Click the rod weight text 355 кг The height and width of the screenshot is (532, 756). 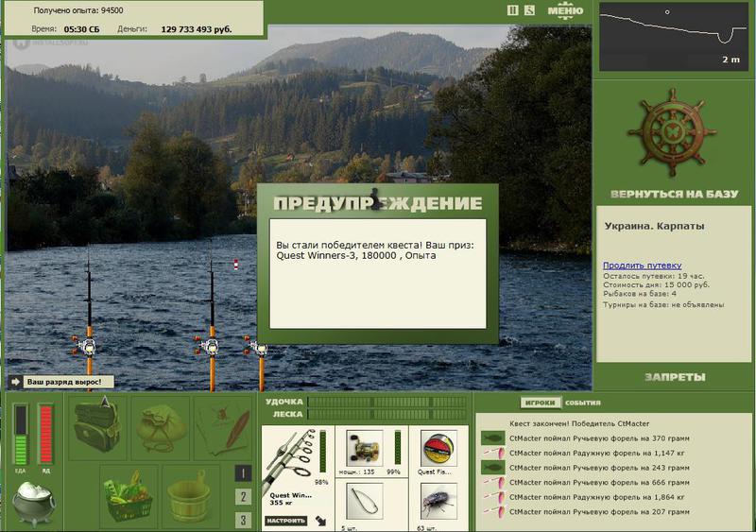(x=280, y=503)
